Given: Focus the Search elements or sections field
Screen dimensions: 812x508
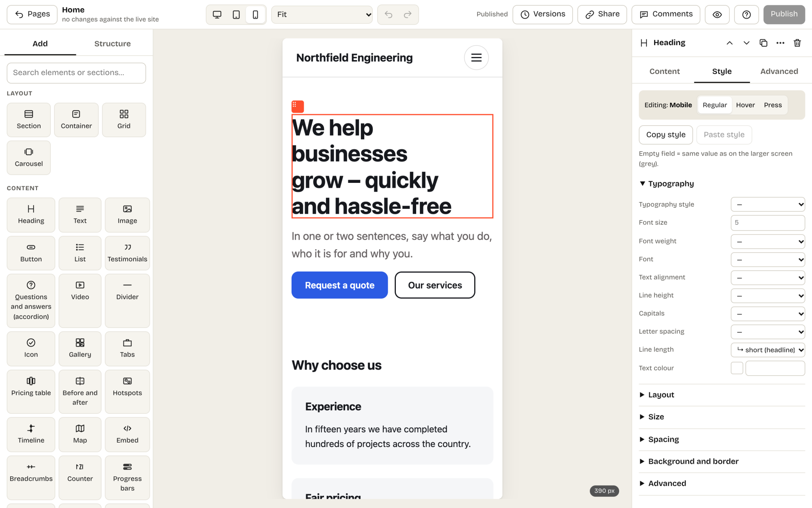Looking at the screenshot, I should click(x=76, y=73).
